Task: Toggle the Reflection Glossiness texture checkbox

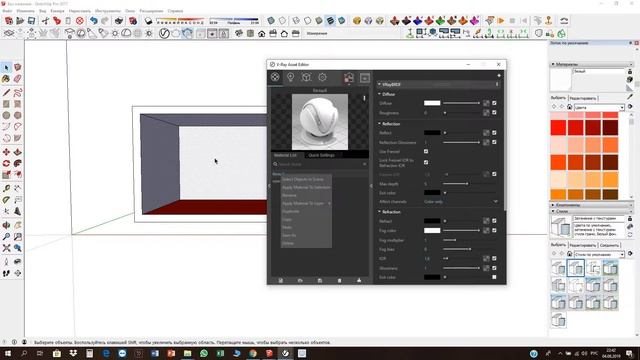Action: click(494, 142)
